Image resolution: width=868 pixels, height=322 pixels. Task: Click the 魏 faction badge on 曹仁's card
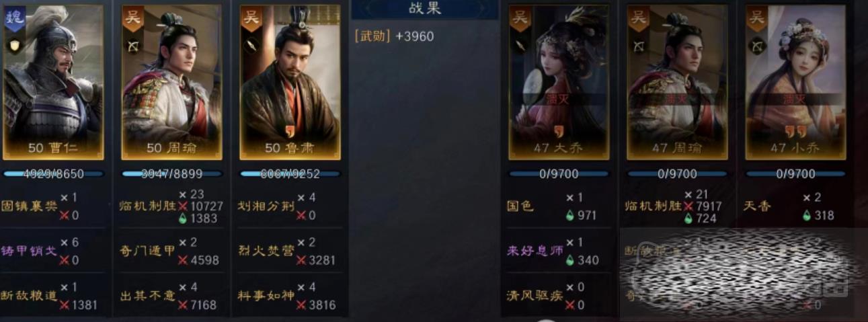15,16
